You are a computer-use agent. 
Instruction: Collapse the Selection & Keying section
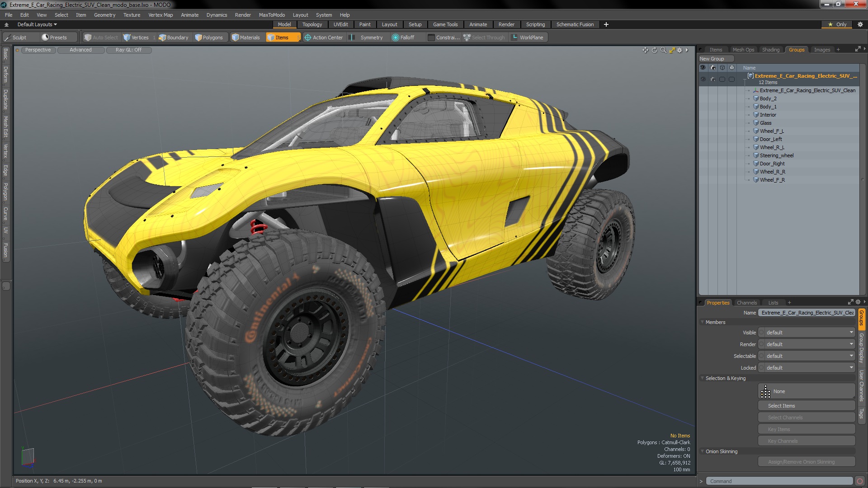pos(702,378)
